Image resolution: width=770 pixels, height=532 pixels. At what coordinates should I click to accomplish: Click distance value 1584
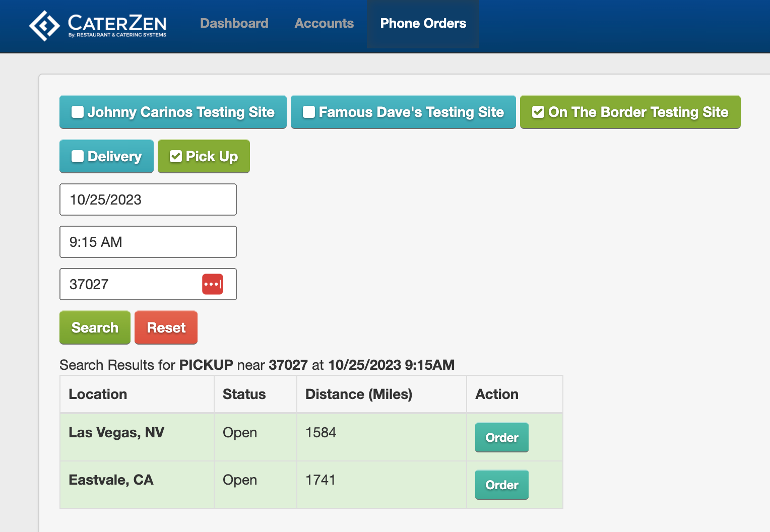321,432
